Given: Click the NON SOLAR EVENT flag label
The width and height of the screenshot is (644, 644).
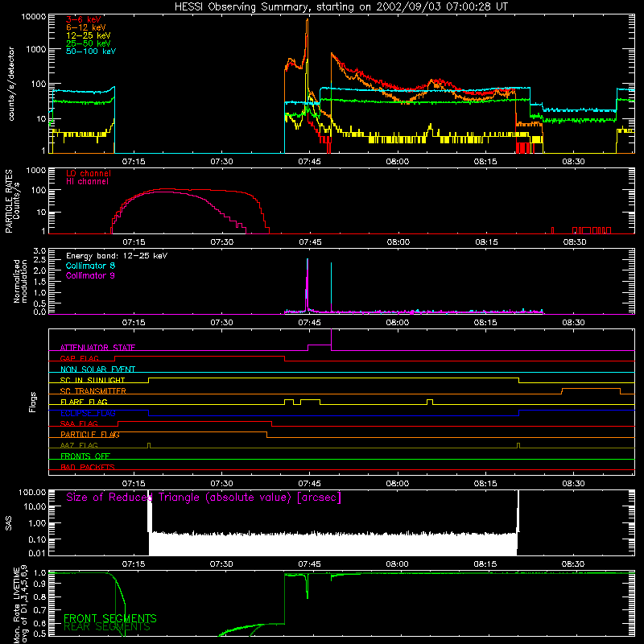Looking at the screenshot, I should tap(97, 369).
